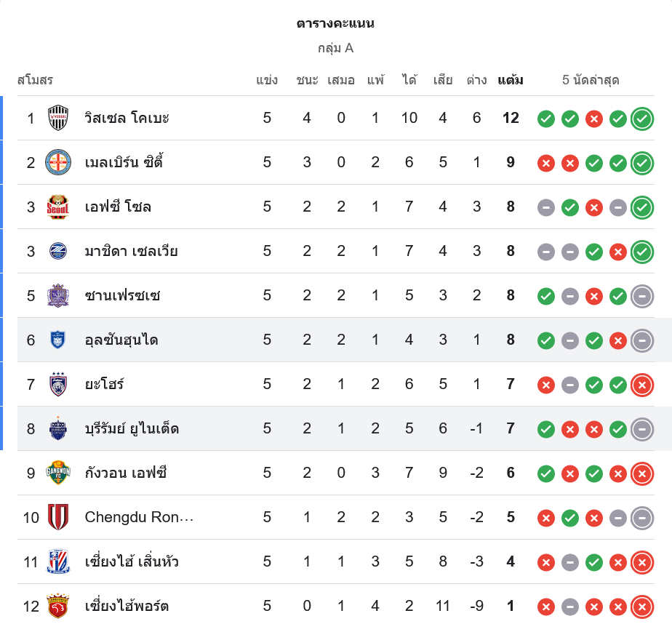Click Shanghai Port's latest circled loss icon
Image resolution: width=672 pixels, height=640 pixels.
point(641,607)
